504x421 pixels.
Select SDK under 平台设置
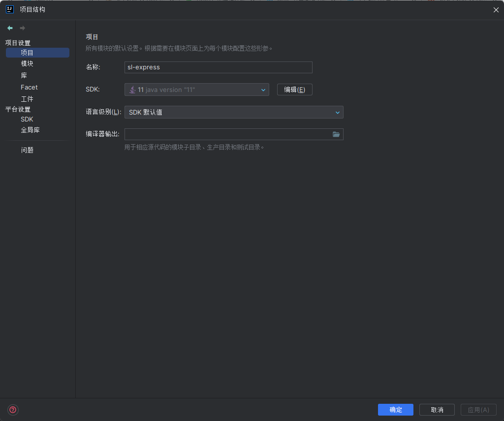27,119
